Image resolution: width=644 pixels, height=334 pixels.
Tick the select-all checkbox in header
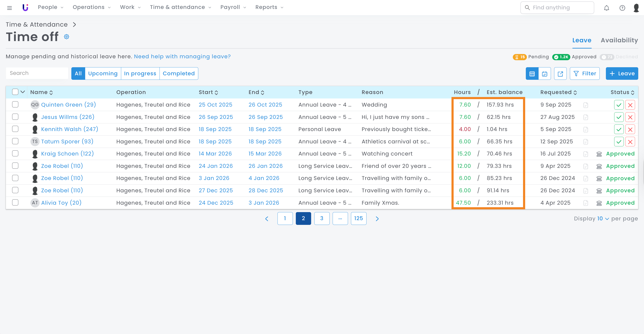tap(15, 92)
